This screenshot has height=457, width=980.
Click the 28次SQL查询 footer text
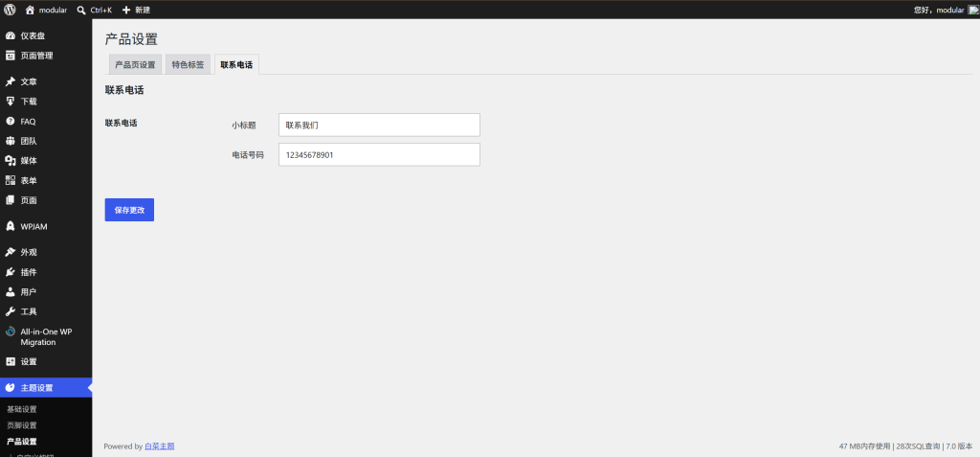pyautogui.click(x=918, y=446)
